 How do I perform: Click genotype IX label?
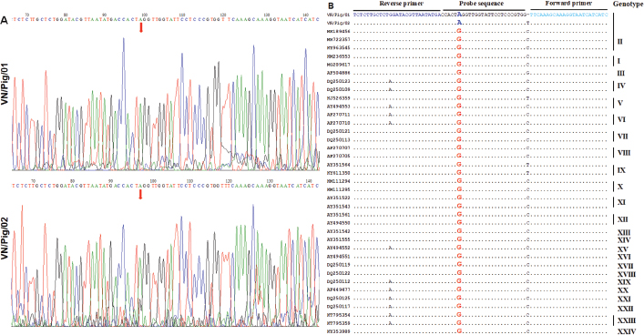point(621,170)
